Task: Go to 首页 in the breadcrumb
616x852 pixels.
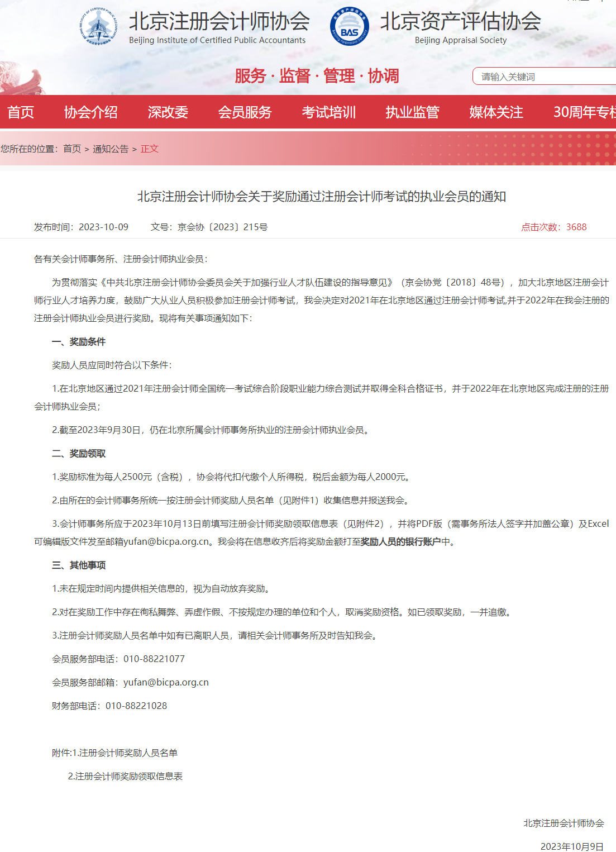Action: 72,149
